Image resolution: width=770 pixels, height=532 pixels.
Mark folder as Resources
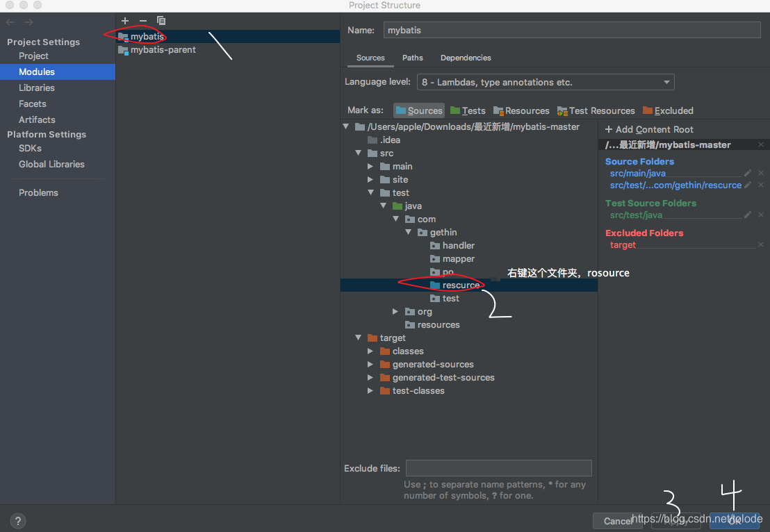[521, 110]
